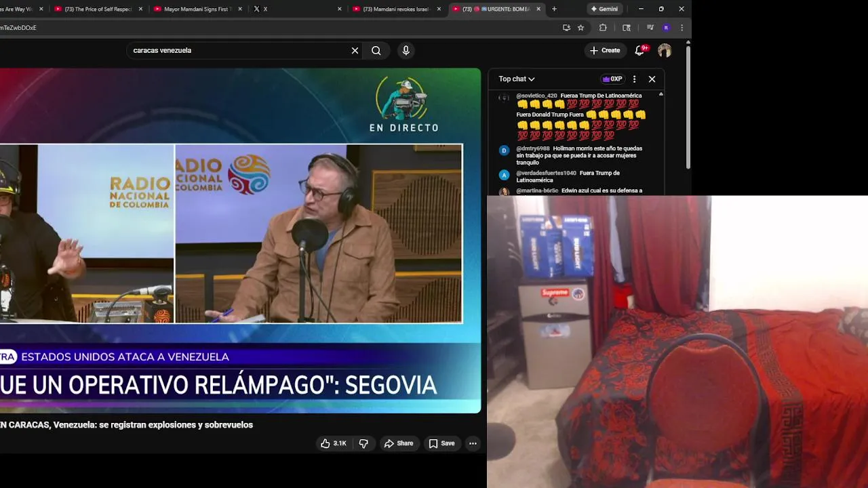This screenshot has width=868, height=488.
Task: Click the EN DIRECTO logo in video
Action: click(404, 104)
